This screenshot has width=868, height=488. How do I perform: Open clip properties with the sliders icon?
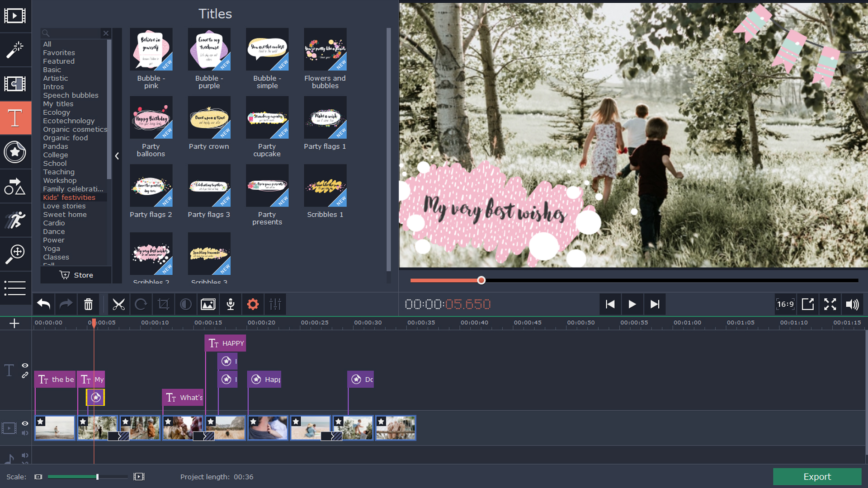point(275,304)
